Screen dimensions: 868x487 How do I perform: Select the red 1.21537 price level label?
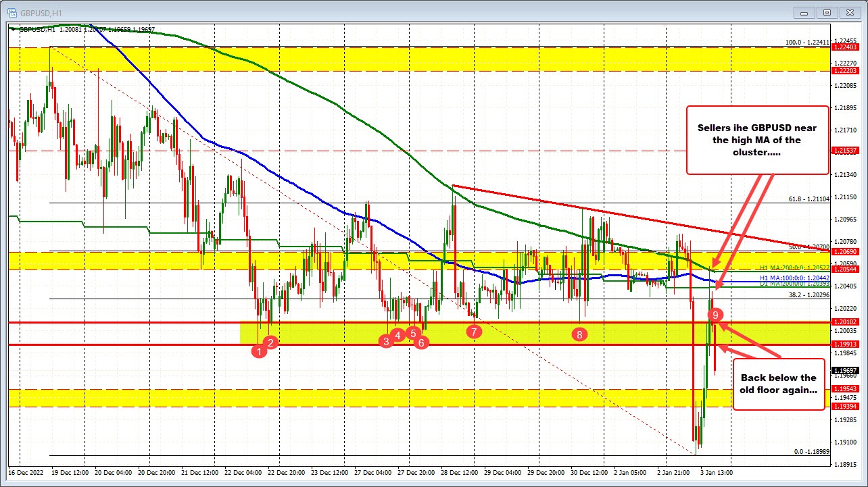(846, 150)
